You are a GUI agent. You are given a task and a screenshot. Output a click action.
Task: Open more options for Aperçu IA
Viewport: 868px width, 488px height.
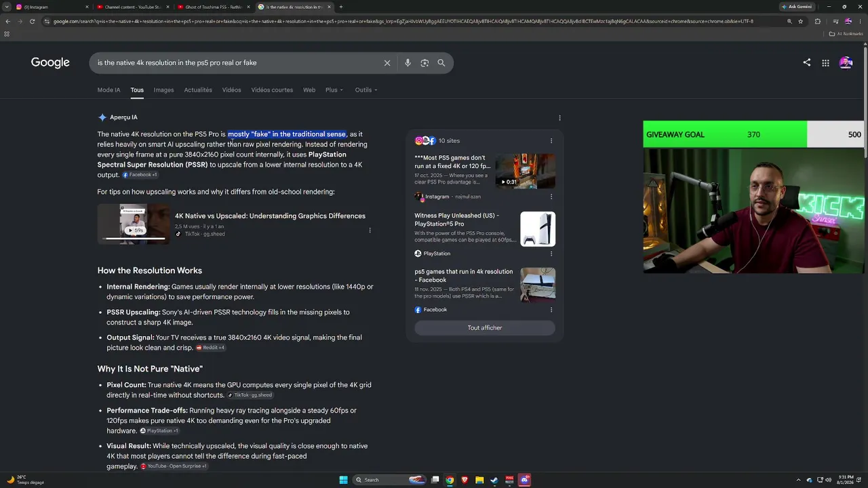click(559, 118)
